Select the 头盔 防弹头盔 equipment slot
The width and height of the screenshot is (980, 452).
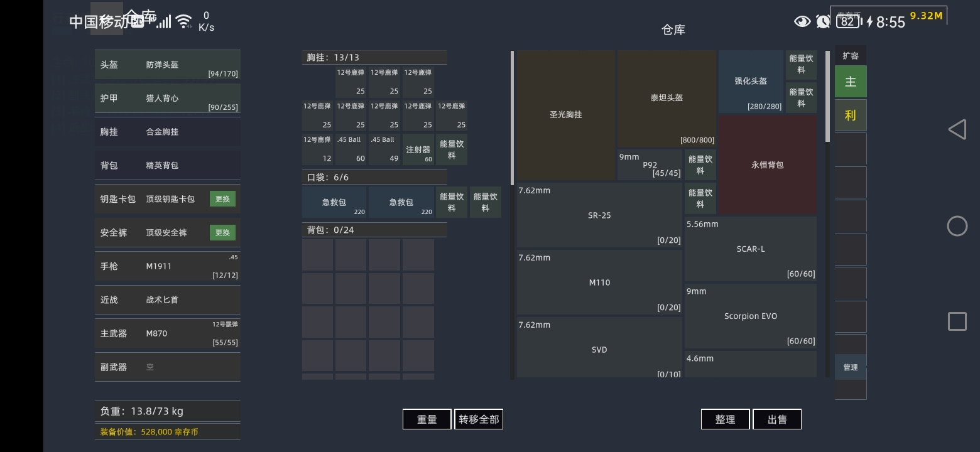pos(168,65)
